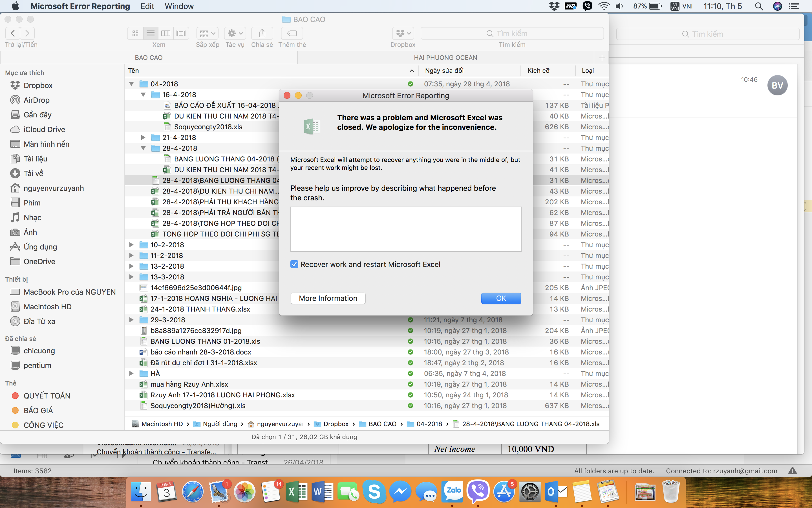This screenshot has height=508, width=812.
Task: Click the OK button
Action: pyautogui.click(x=501, y=298)
